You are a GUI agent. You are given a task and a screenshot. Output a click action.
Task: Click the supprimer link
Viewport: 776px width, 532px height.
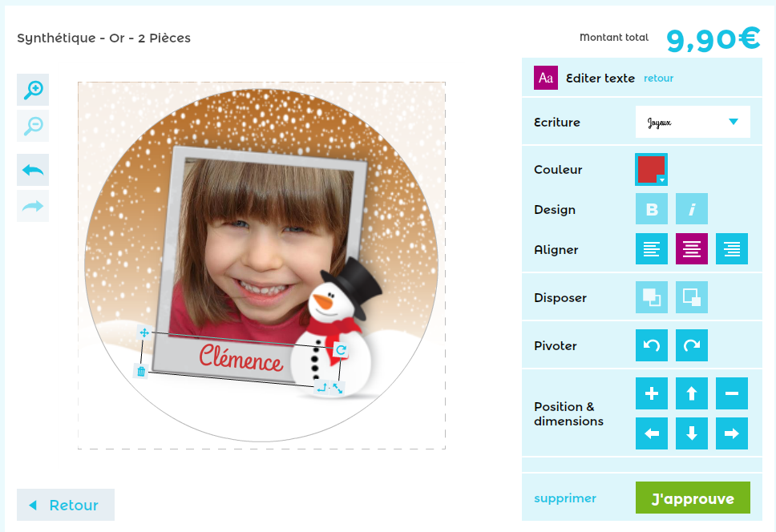coord(564,498)
